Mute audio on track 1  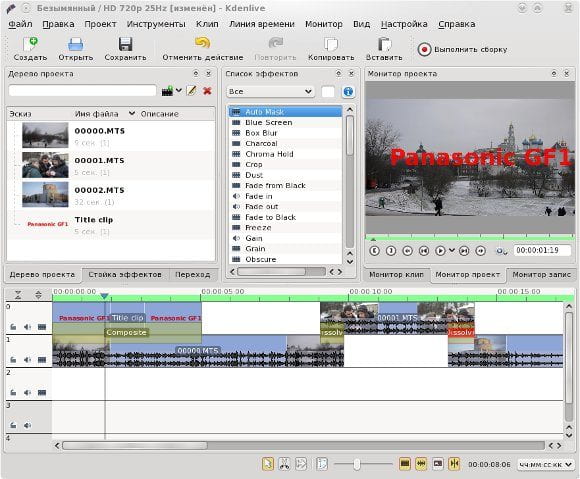[27, 360]
